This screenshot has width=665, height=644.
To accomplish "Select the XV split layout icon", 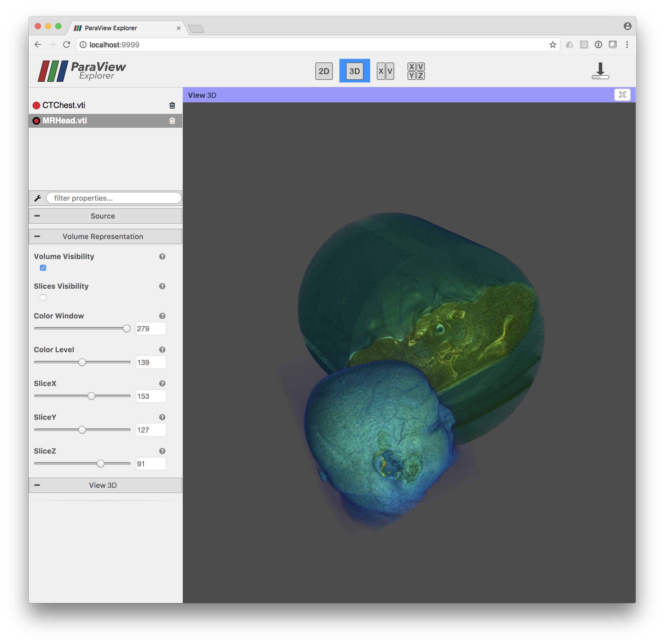I will pyautogui.click(x=385, y=71).
